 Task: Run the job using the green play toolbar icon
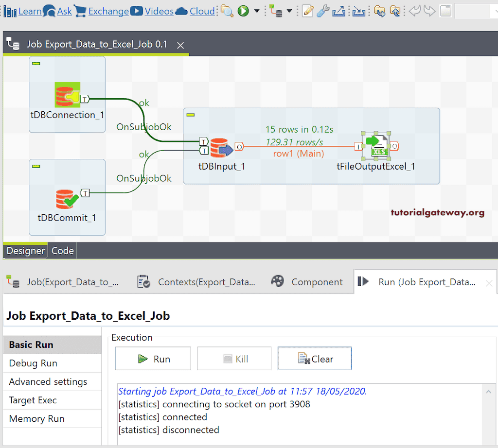243,11
